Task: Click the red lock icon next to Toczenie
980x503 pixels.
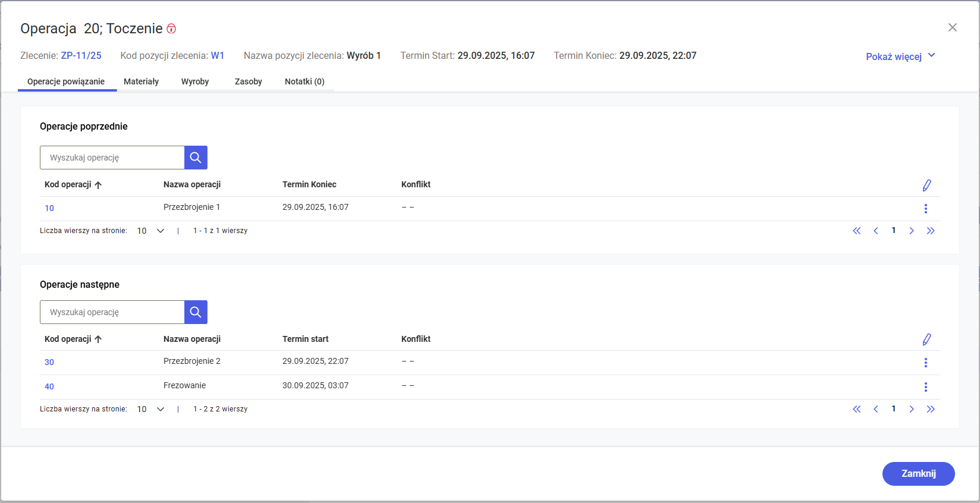Action: tap(171, 29)
